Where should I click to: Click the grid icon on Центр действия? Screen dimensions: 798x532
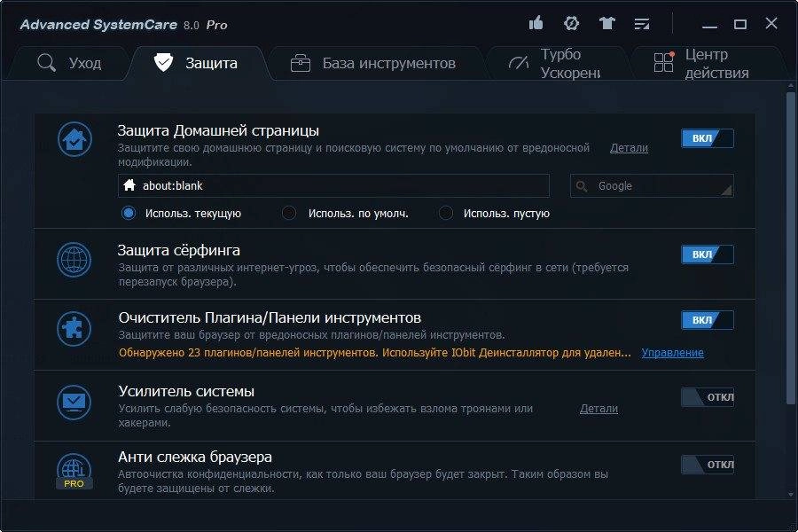click(x=663, y=62)
